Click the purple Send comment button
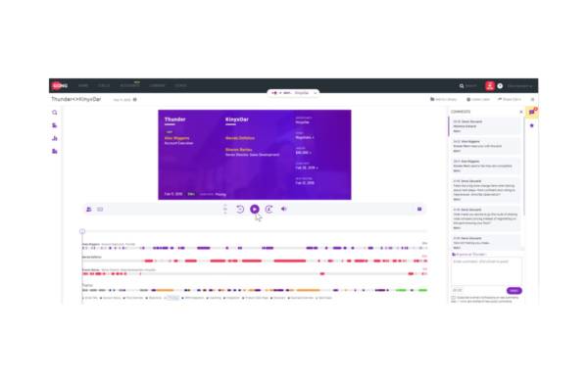This screenshot has height=382, width=588. (x=514, y=291)
